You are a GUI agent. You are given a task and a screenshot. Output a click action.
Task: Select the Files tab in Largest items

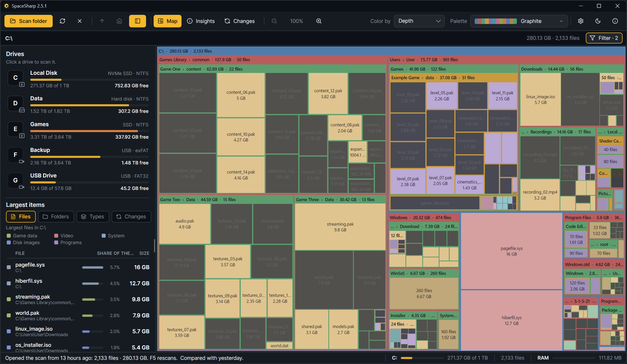coord(21,217)
